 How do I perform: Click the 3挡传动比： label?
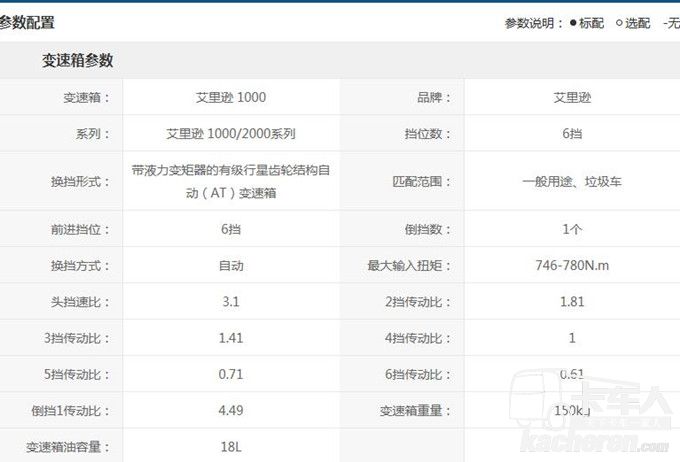coord(77,338)
